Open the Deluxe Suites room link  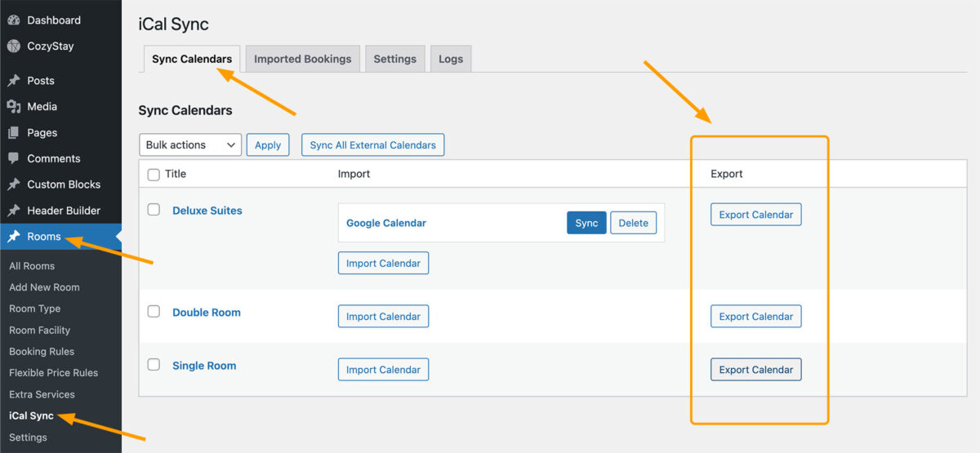207,211
